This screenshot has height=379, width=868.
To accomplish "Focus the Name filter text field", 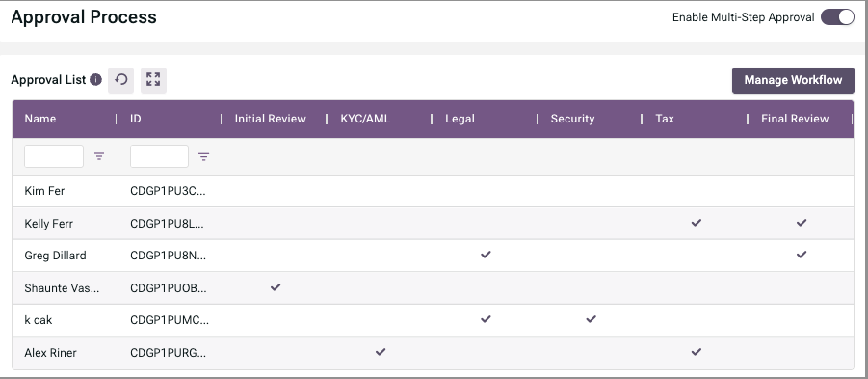I will click(x=54, y=156).
